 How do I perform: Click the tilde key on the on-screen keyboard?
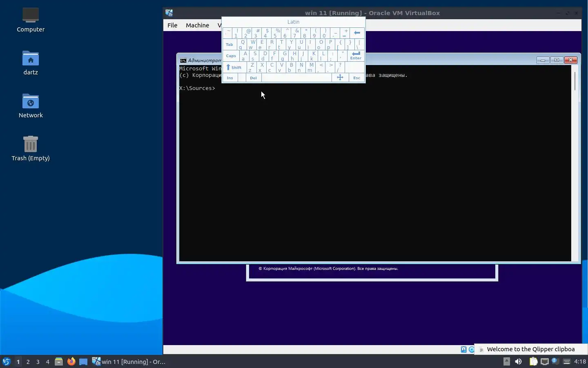[227, 33]
